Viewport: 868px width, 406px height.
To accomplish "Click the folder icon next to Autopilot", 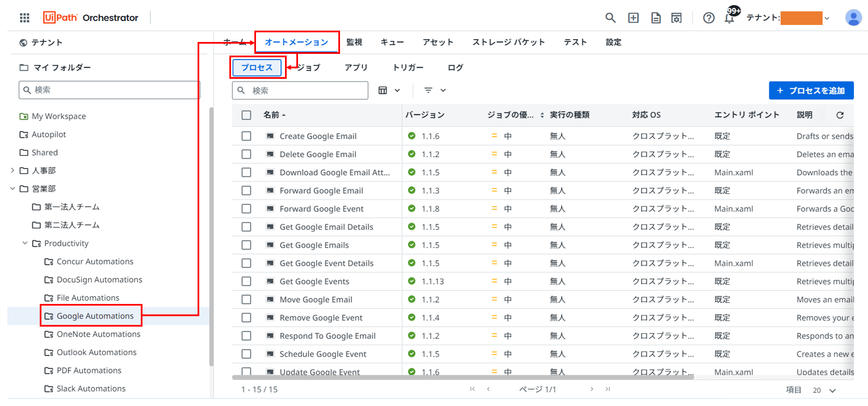I will coord(24,134).
